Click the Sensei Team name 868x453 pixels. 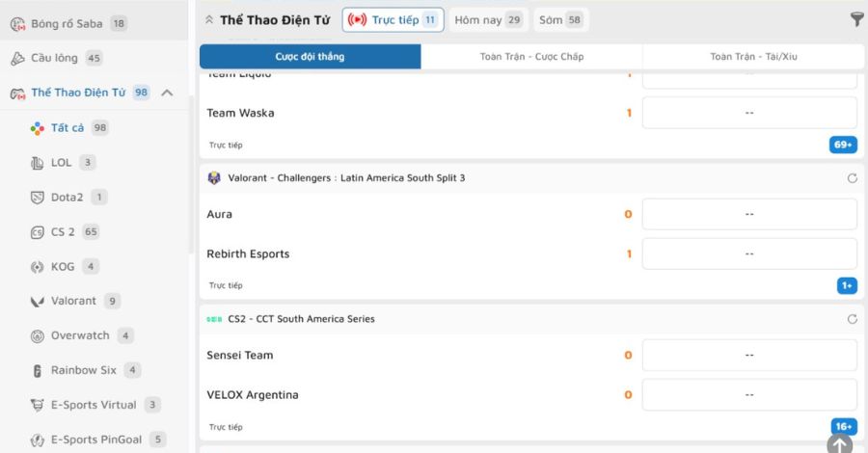coord(240,355)
